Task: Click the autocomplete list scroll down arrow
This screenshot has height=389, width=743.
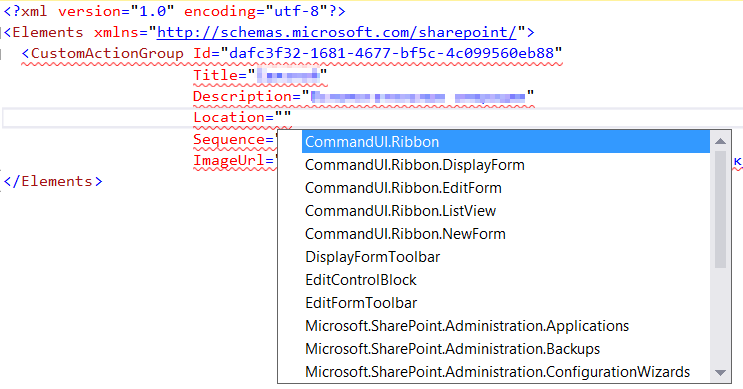Action: (720, 373)
